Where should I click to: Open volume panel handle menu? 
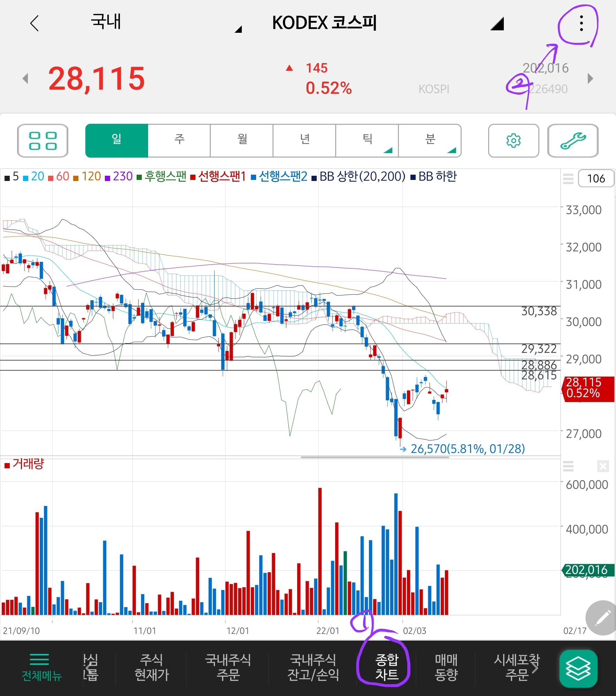tap(568, 466)
